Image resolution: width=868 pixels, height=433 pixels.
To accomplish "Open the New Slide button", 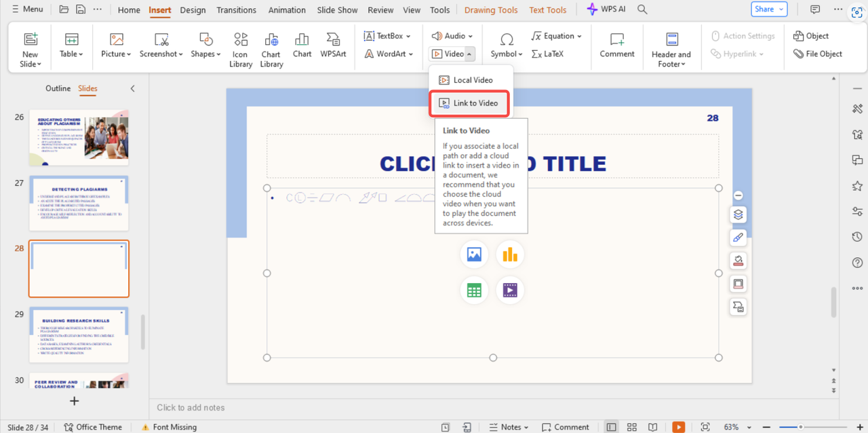I will [31, 50].
